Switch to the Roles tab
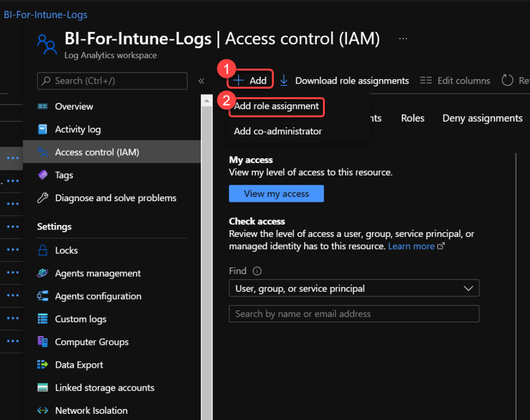Viewport: 530px width, 420px height. tap(413, 118)
